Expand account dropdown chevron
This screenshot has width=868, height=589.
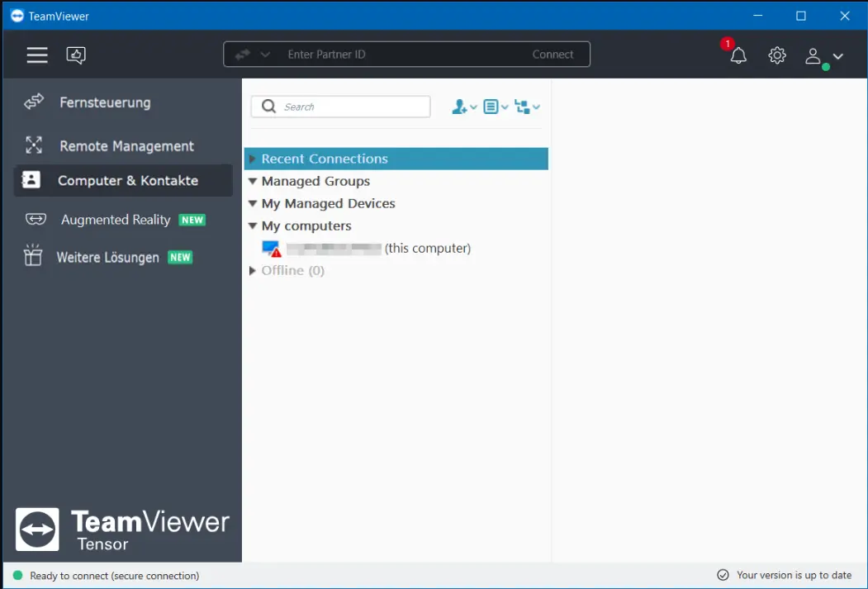[x=838, y=56]
